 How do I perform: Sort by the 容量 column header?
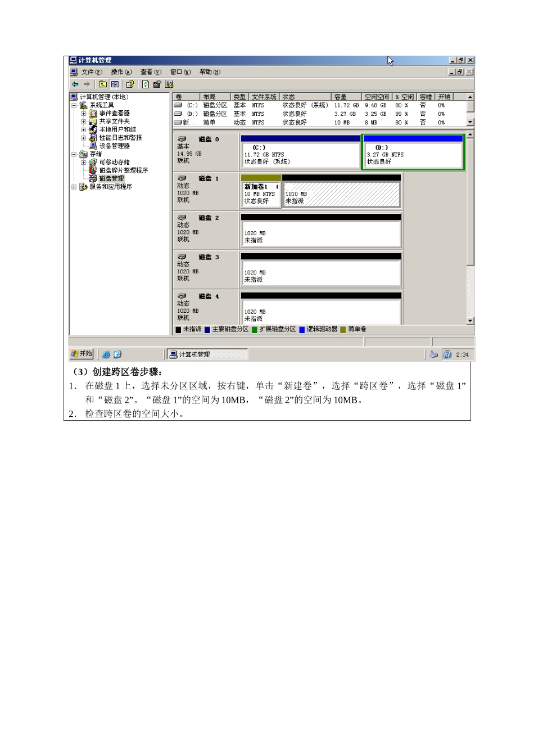[x=346, y=97]
